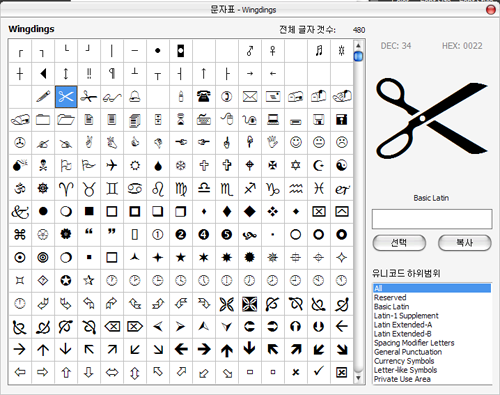This screenshot has width=500, height=395.
Task: Choose the bomb glyph
Action: [x=20, y=165]
